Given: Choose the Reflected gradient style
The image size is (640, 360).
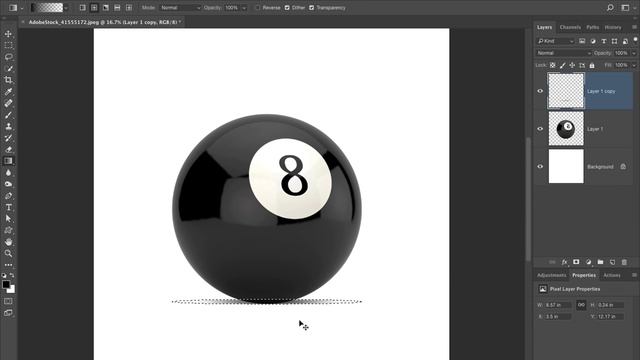Looking at the screenshot, I should [x=117, y=8].
